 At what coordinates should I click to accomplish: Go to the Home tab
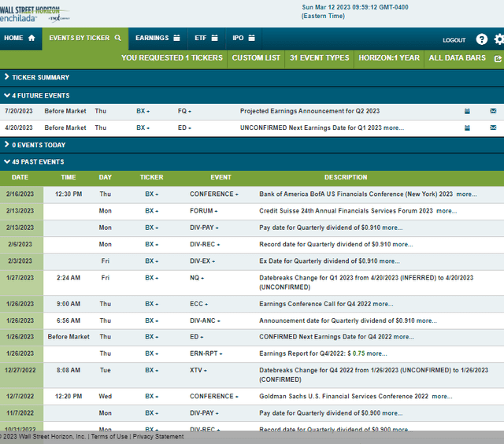pyautogui.click(x=20, y=37)
